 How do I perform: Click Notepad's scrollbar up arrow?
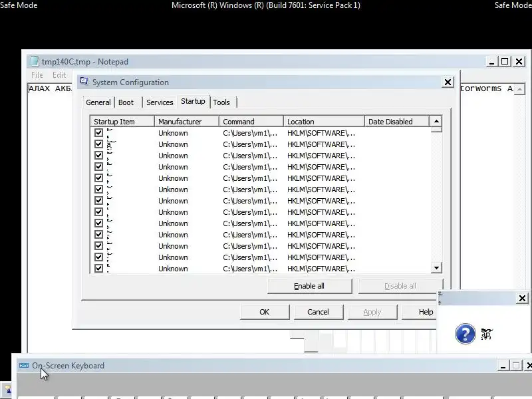point(519,89)
